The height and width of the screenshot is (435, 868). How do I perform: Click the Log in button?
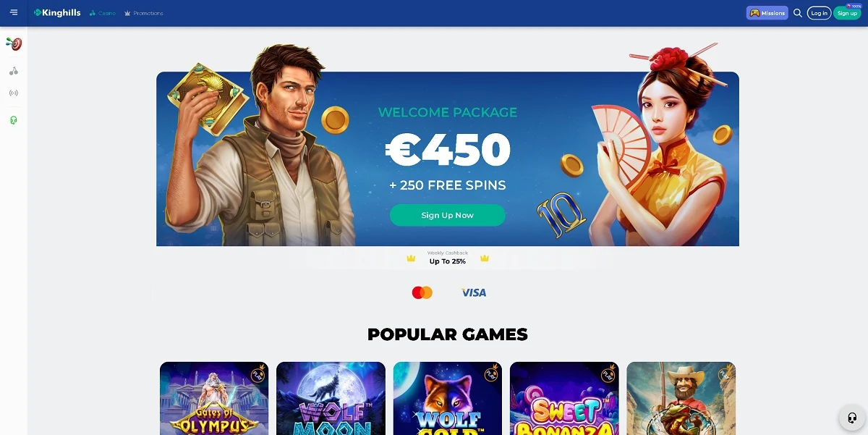[819, 13]
